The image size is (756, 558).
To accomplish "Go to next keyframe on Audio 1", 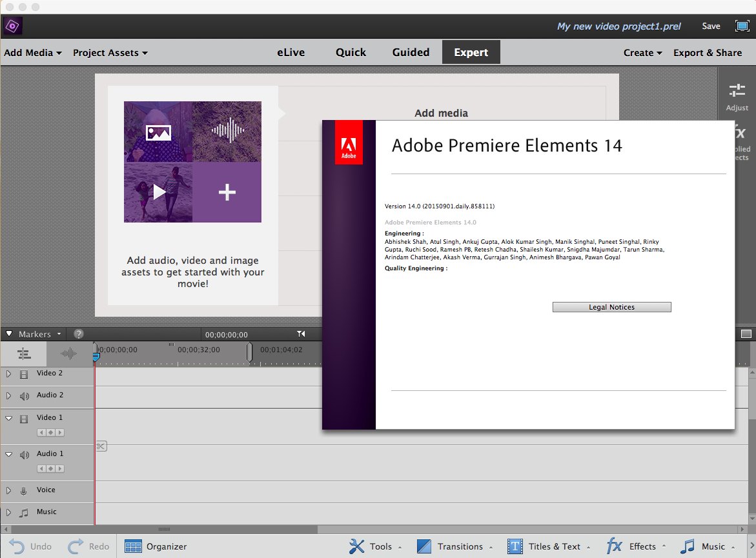I will coord(60,469).
